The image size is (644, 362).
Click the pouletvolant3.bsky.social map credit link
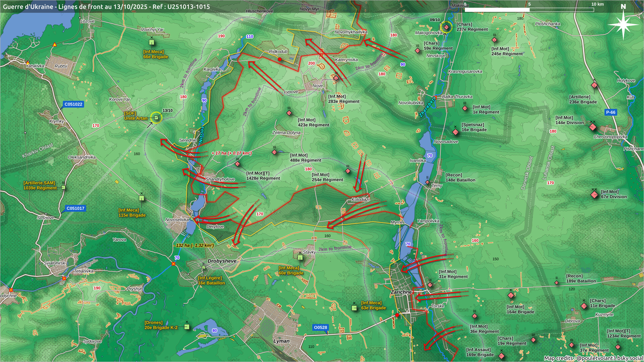pyautogui.click(x=609, y=358)
